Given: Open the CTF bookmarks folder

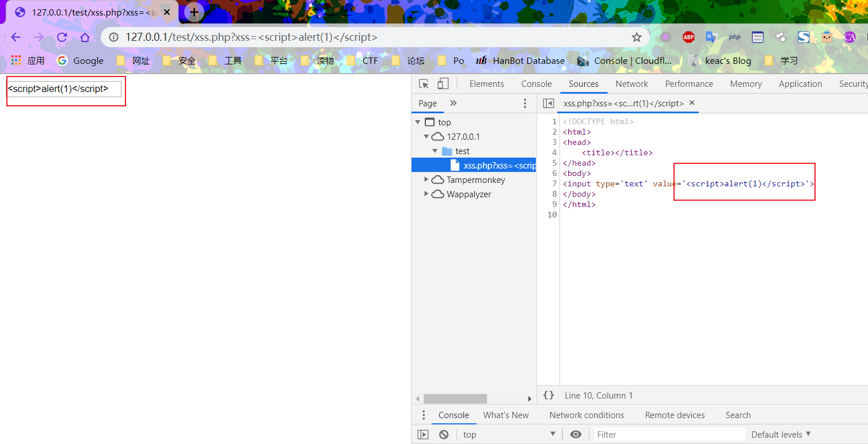Looking at the screenshot, I should pyautogui.click(x=361, y=60).
